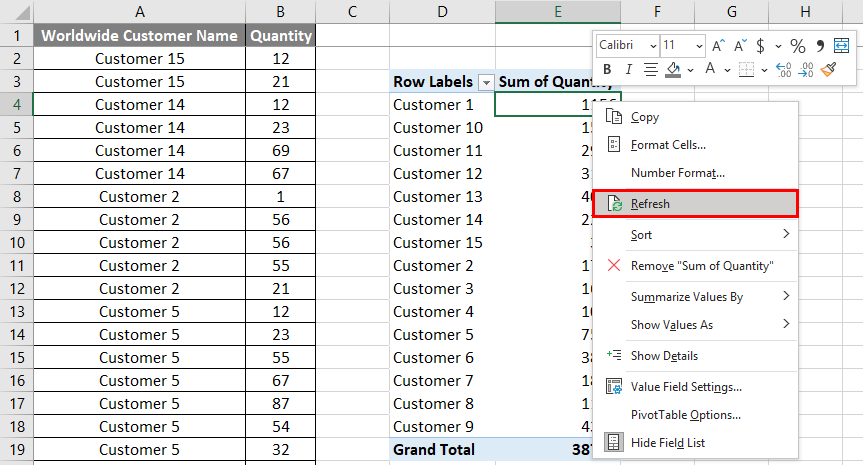
Task: Center align text via mini toolbar
Action: tap(651, 69)
